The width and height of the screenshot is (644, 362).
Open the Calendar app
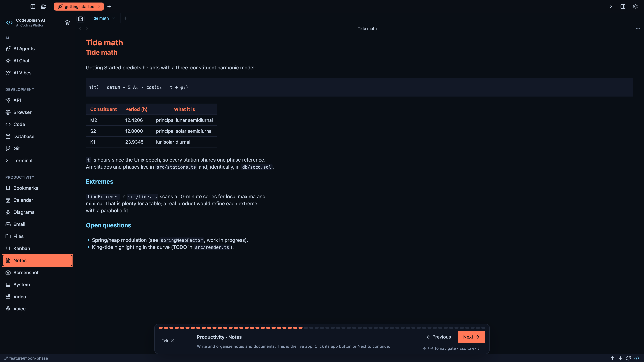tap(38, 200)
